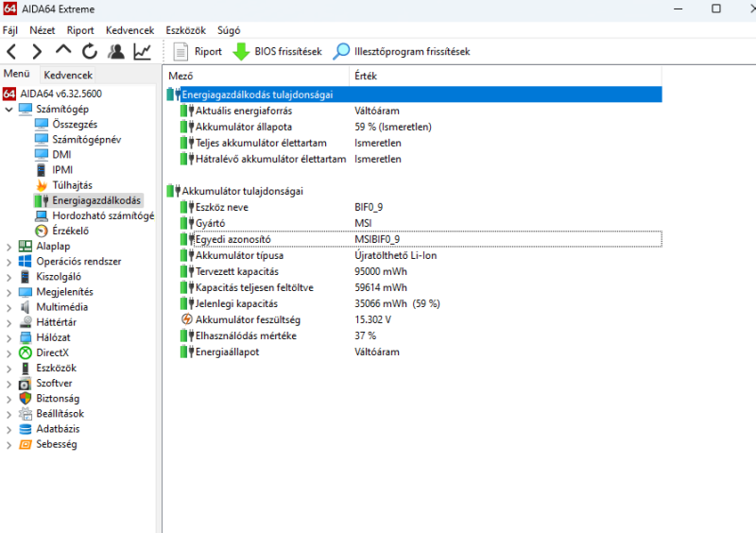The width and height of the screenshot is (756, 533).
Task: Select Energiagazdálkodás in the tree
Action: 96,200
